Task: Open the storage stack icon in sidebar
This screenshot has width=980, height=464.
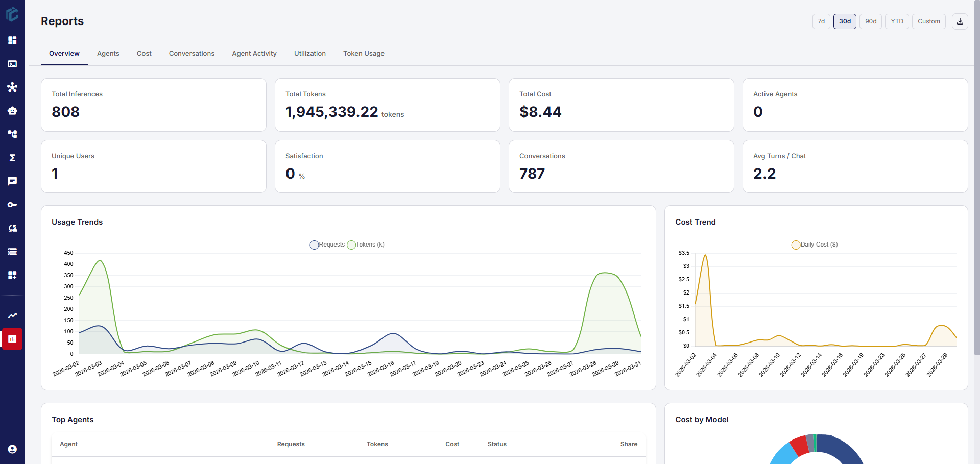Action: [x=12, y=252]
